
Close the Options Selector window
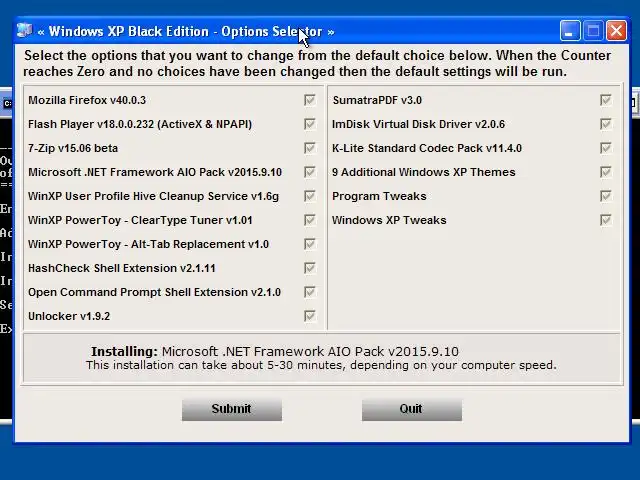click(x=616, y=31)
